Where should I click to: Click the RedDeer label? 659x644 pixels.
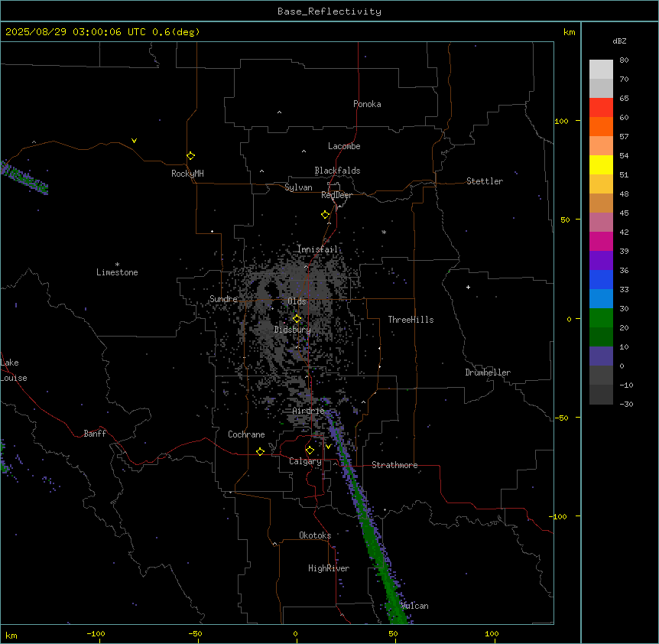(x=336, y=195)
